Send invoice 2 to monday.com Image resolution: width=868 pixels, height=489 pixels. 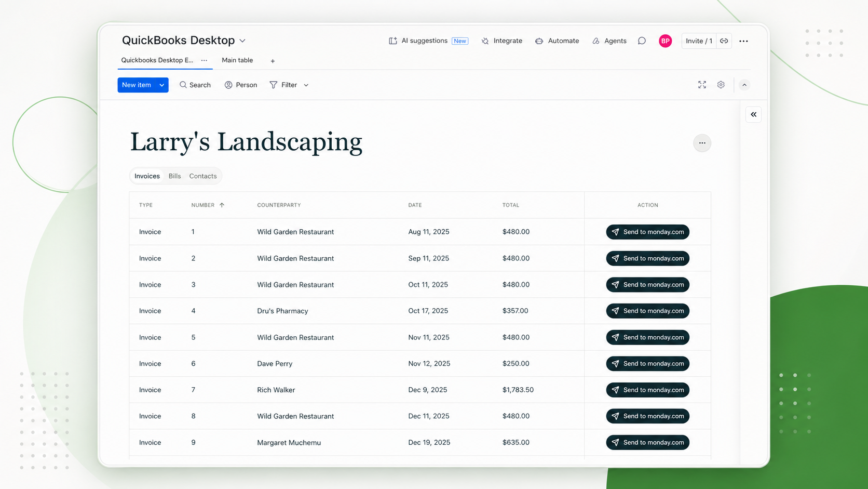[647, 258]
